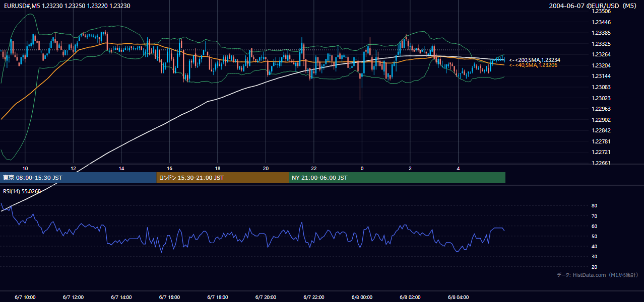644x302 pixels.
Task: Click price level 1.22781 on the axis
Action: click(x=601, y=141)
